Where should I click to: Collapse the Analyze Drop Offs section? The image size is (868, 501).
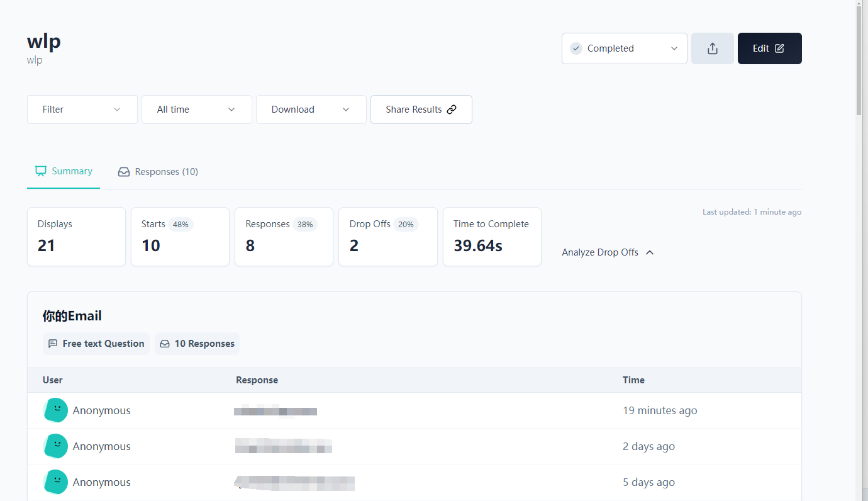(608, 252)
